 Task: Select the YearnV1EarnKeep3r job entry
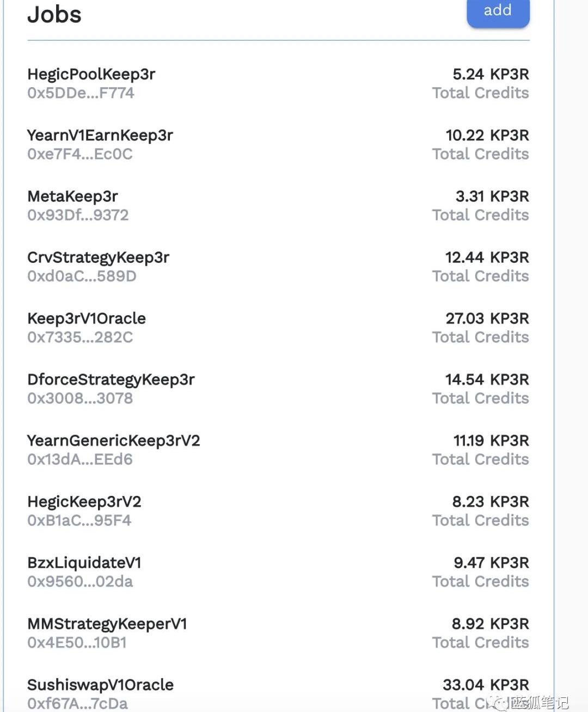click(x=100, y=135)
